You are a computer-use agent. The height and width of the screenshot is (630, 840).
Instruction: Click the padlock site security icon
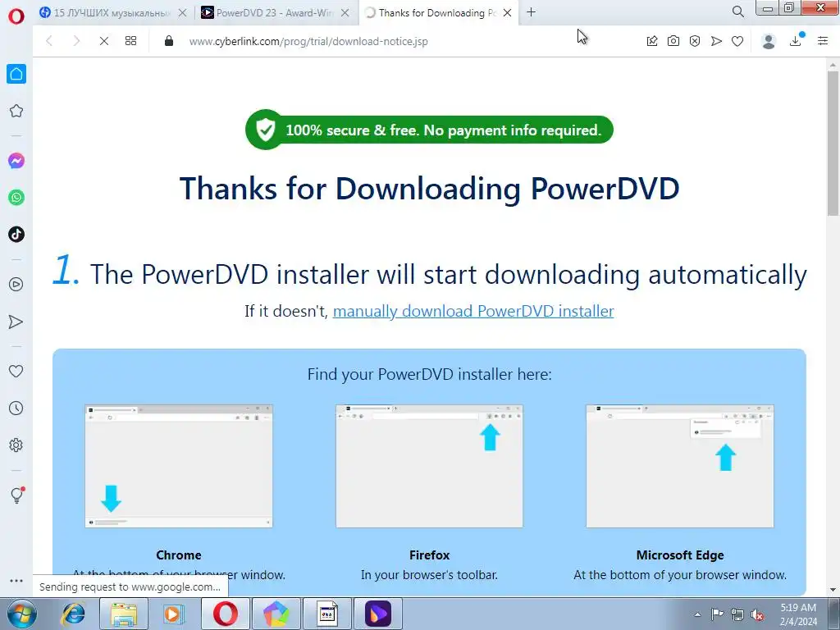pyautogui.click(x=169, y=41)
